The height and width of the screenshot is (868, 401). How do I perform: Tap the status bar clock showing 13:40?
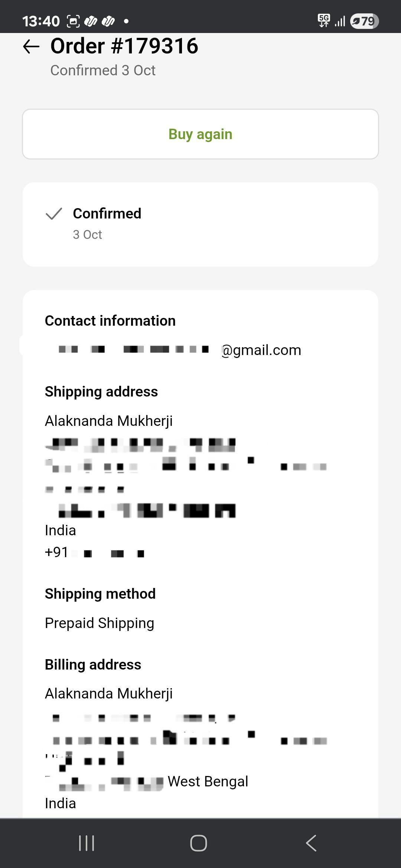[41, 21]
